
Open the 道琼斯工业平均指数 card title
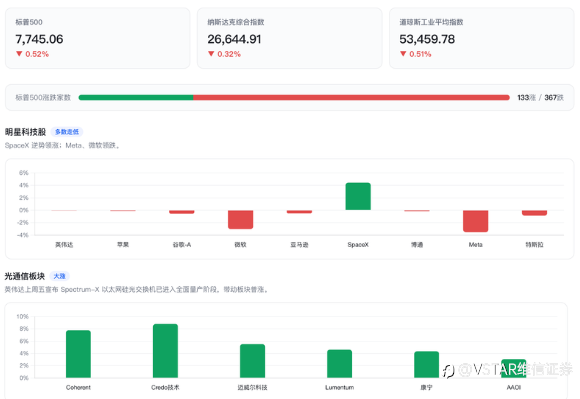coord(431,22)
